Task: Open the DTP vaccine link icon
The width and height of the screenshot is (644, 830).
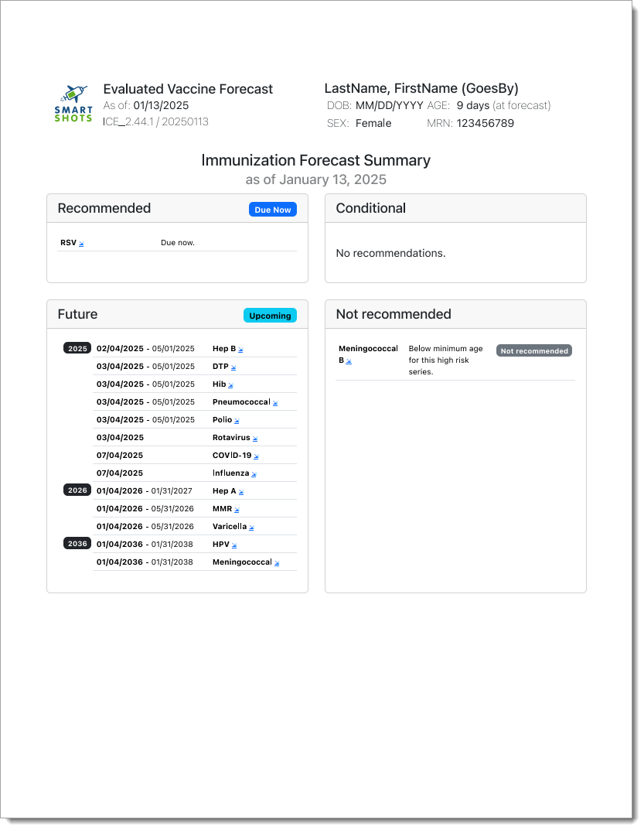Action: pos(233,367)
